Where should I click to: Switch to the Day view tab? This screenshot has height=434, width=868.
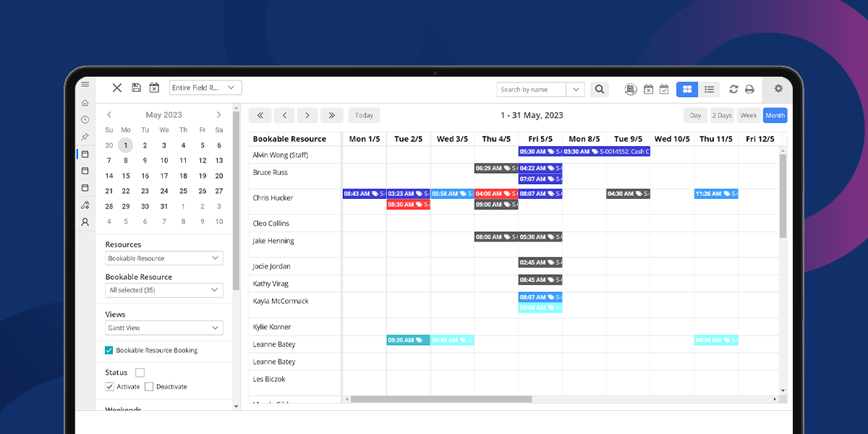[x=695, y=115]
